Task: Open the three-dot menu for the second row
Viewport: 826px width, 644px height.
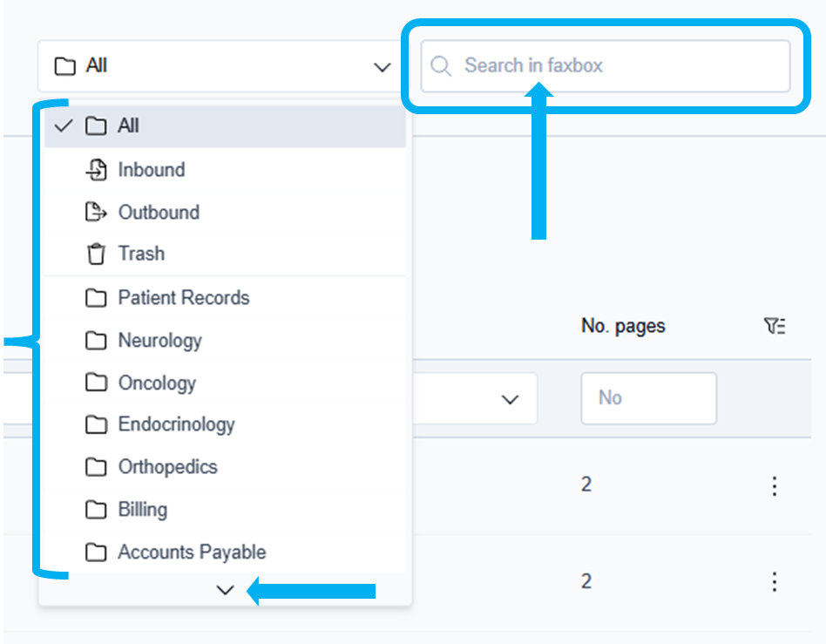Action: (x=774, y=581)
